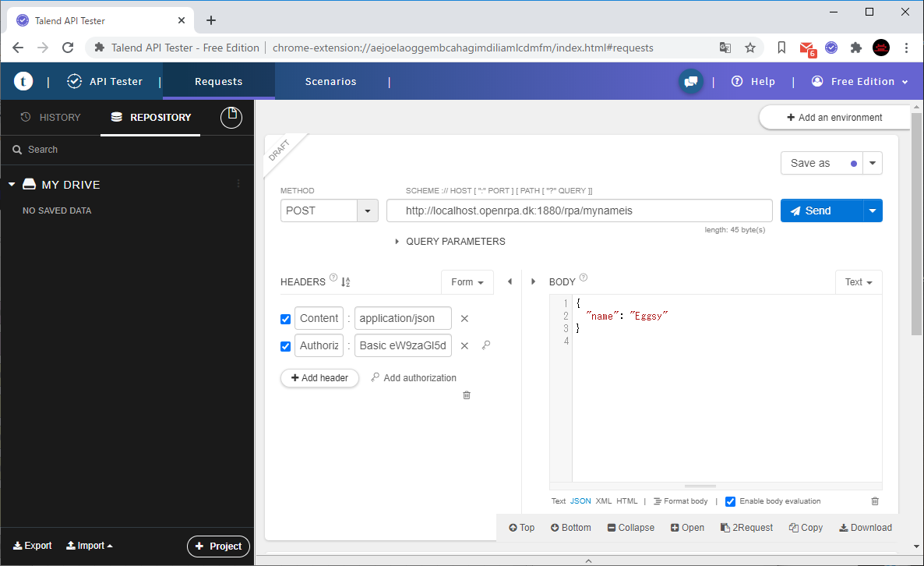
Task: Open the Free Edition account dropdown
Action: (860, 81)
